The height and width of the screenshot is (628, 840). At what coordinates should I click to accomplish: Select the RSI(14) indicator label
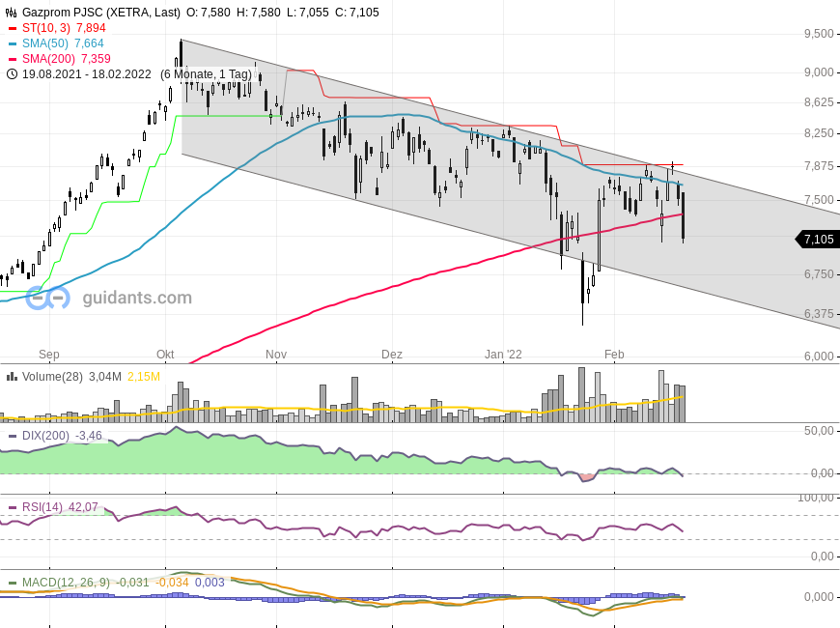point(42,507)
